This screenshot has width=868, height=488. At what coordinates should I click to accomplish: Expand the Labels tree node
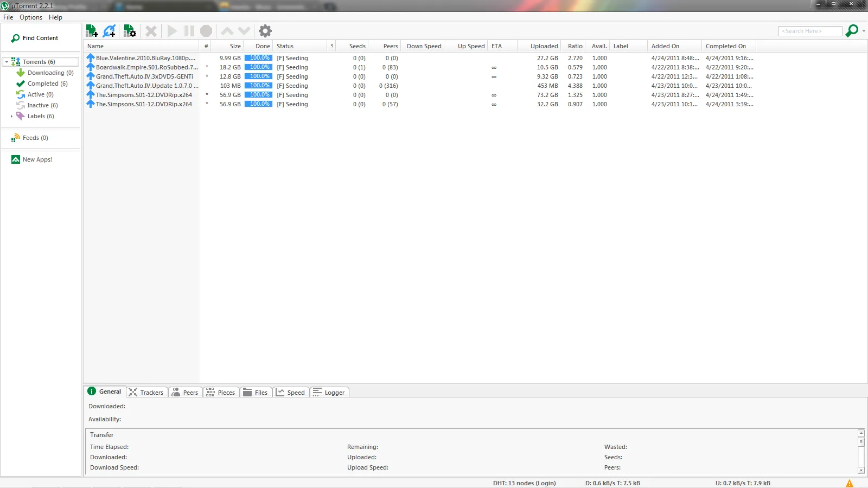[11, 116]
